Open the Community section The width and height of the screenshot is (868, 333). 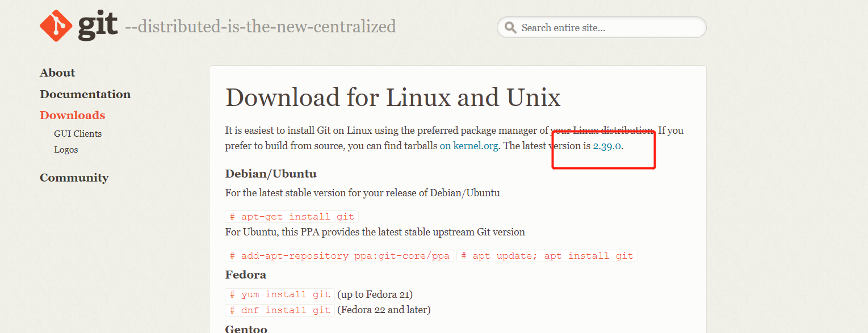74,178
